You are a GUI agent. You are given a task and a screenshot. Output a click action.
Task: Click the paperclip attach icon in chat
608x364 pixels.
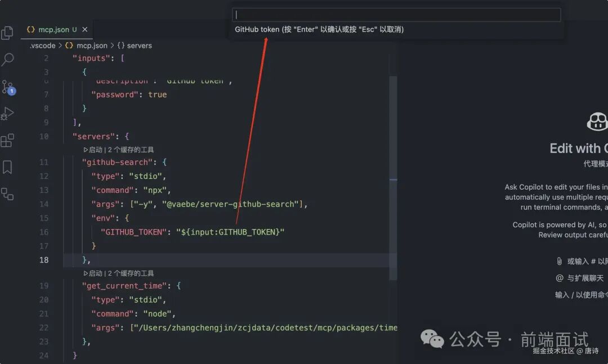click(559, 261)
